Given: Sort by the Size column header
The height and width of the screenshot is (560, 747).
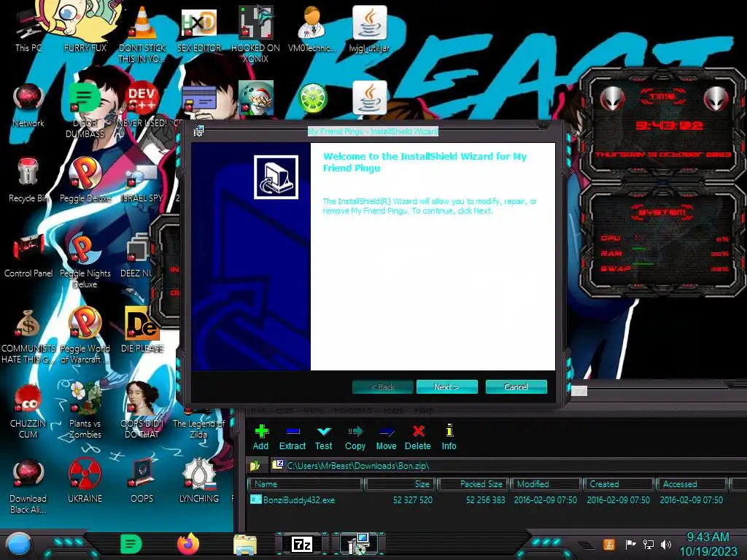Looking at the screenshot, I should click(400, 484).
